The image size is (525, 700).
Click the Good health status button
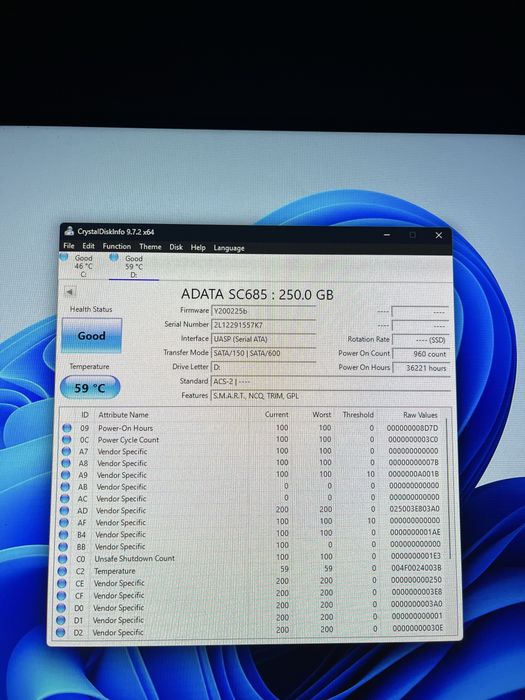click(x=92, y=336)
